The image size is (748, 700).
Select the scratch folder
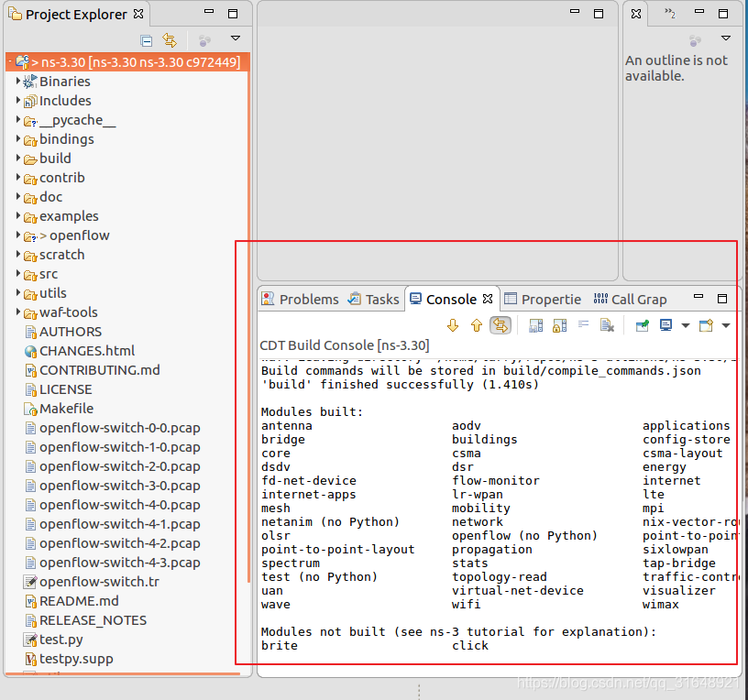click(x=62, y=255)
